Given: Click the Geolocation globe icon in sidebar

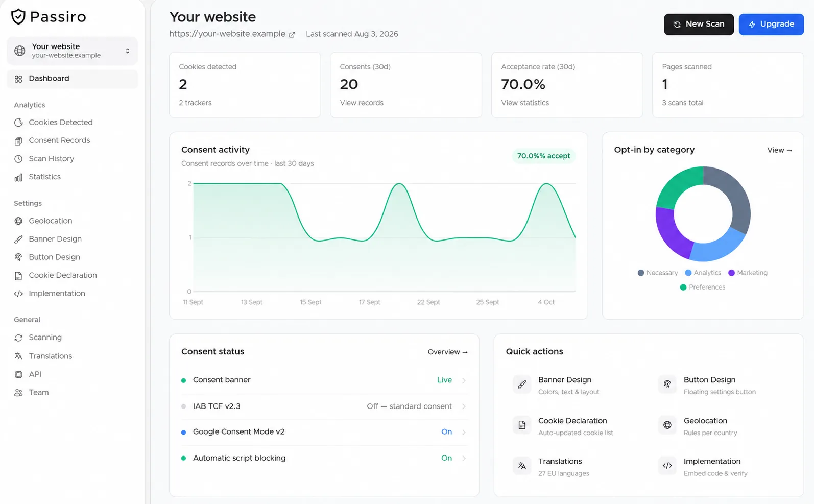Looking at the screenshot, I should click(18, 221).
